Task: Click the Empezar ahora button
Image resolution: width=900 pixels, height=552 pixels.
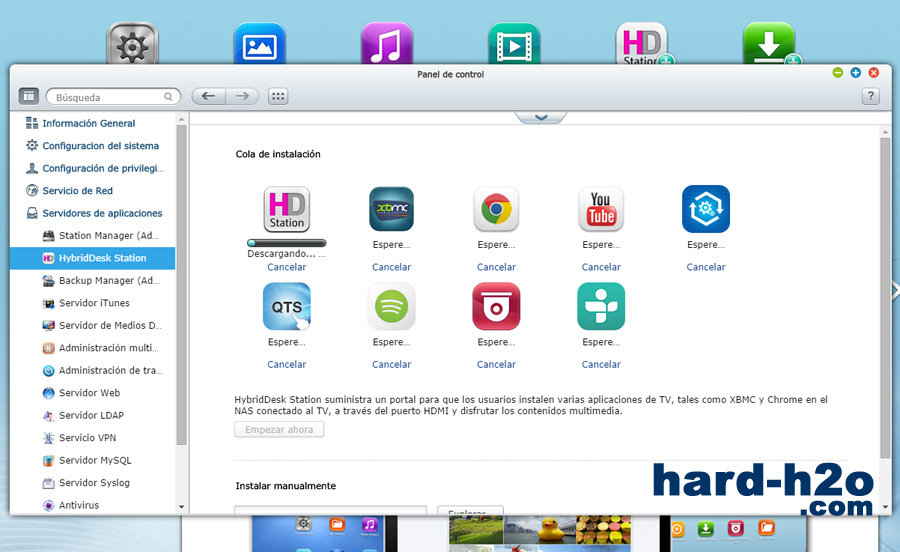Action: coord(279,429)
